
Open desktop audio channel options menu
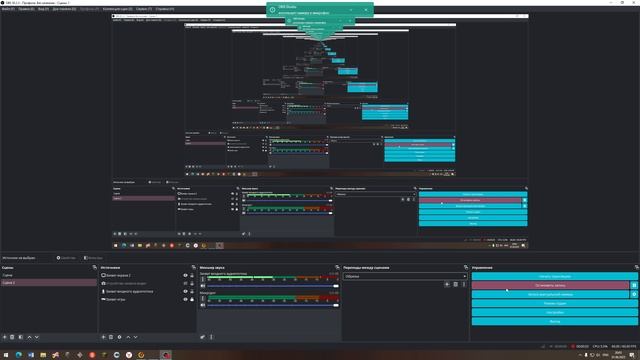point(202,279)
